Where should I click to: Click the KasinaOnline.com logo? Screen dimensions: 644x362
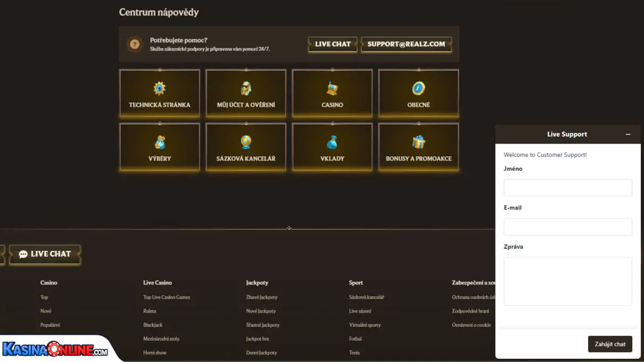coord(55,350)
